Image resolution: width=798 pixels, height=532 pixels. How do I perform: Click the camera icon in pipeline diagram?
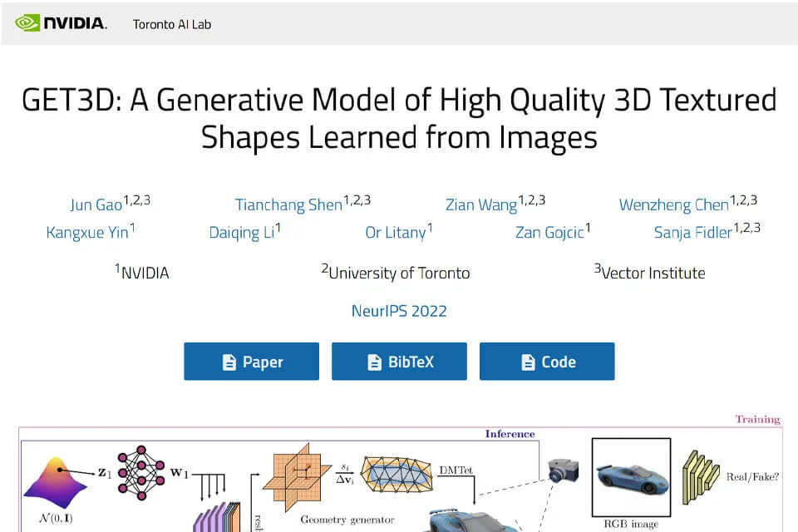(x=564, y=470)
